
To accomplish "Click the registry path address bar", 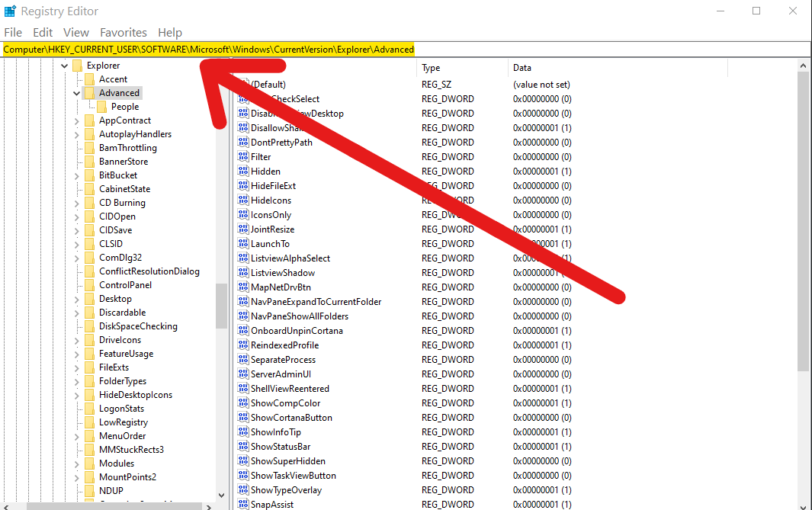I will (x=534, y=50).
